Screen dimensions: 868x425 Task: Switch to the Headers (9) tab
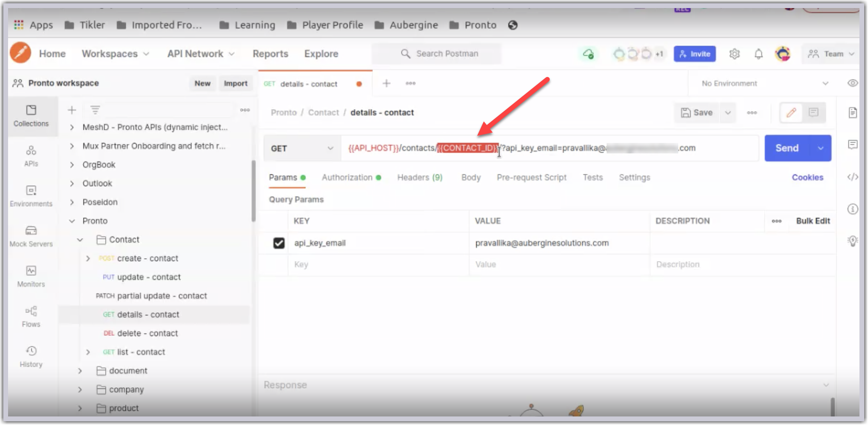tap(420, 178)
